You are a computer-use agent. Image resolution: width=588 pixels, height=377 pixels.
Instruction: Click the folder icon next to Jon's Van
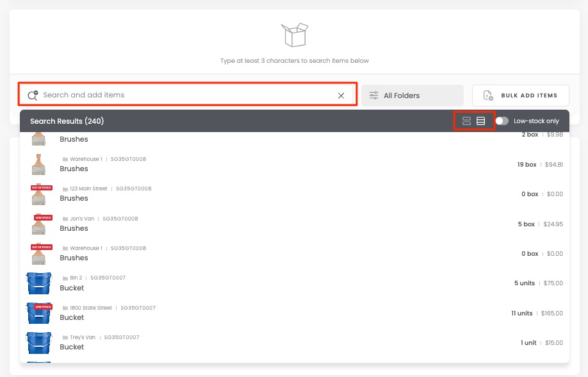65,219
